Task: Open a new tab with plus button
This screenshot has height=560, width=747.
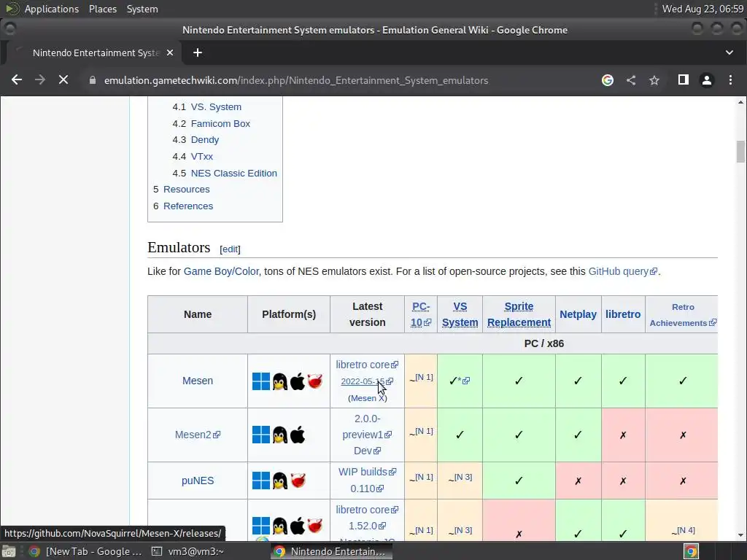Action: click(197, 52)
